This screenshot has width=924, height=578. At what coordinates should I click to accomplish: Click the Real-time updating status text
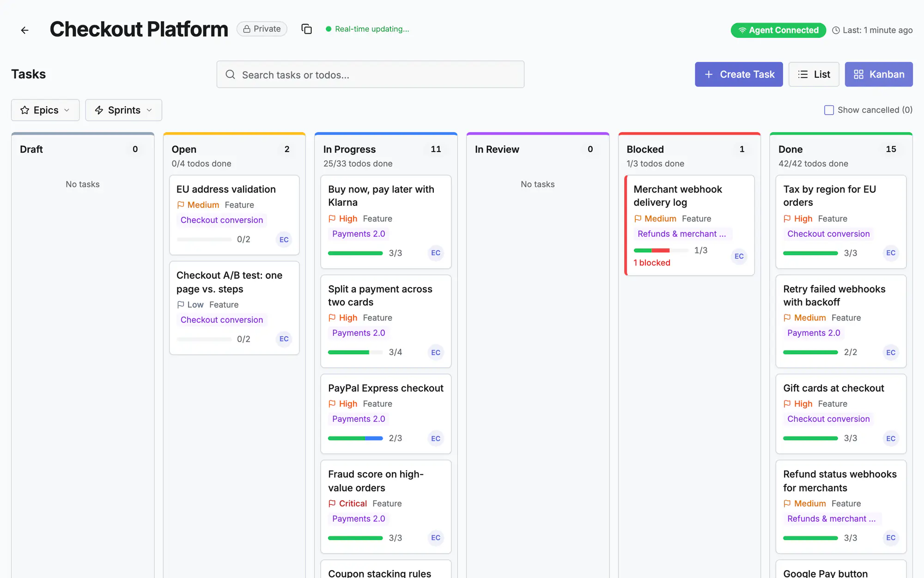pyautogui.click(x=372, y=29)
